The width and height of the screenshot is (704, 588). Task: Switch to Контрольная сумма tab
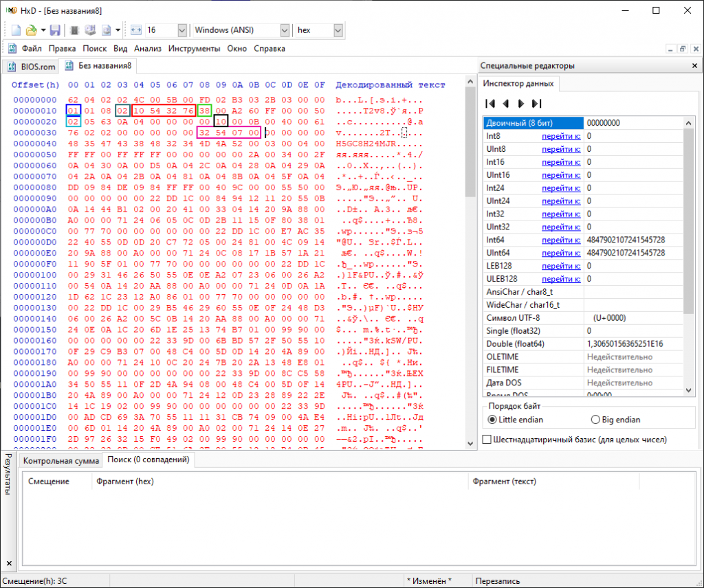tap(61, 461)
